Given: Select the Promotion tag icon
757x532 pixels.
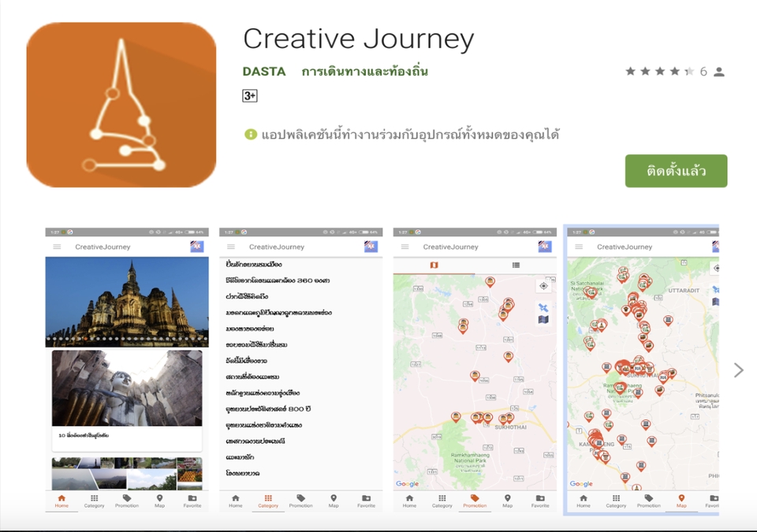Looking at the screenshot, I should coord(474,498).
